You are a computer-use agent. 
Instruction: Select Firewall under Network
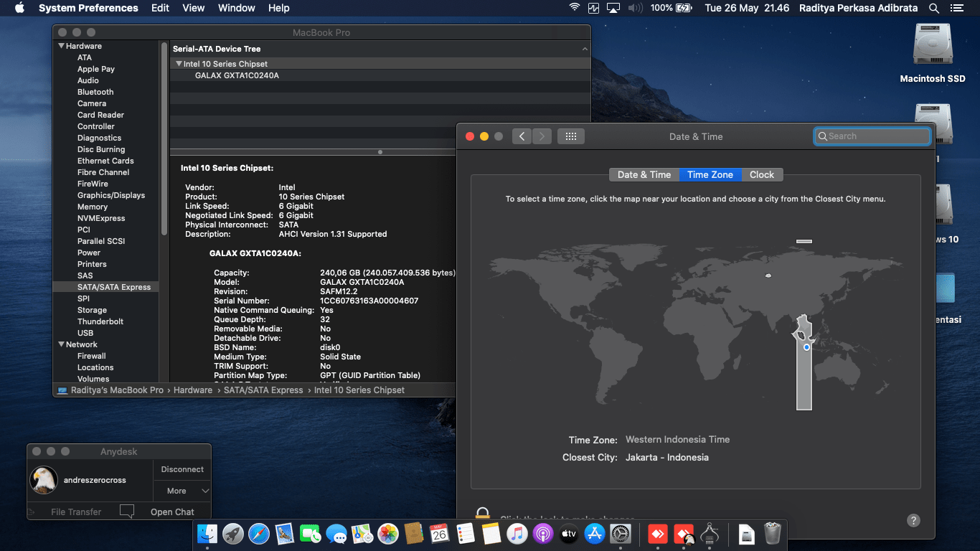(x=92, y=356)
